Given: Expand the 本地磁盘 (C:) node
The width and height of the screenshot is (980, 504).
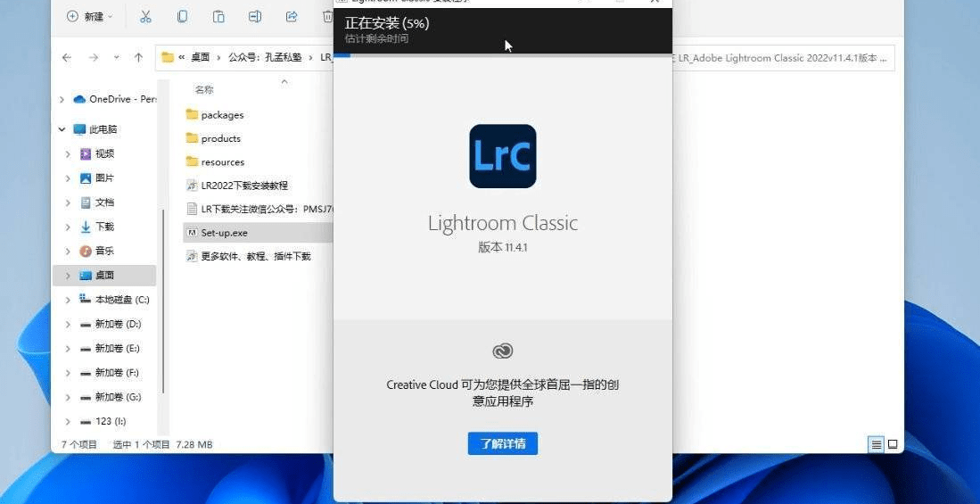Looking at the screenshot, I should pos(68,300).
